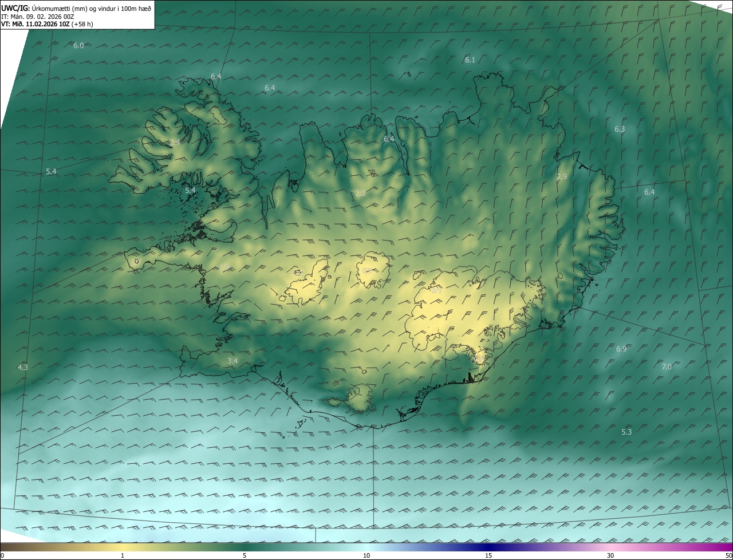733x560 pixels.
Task: Click the pale yellow colorbar segment above 1
Action: pos(123,547)
